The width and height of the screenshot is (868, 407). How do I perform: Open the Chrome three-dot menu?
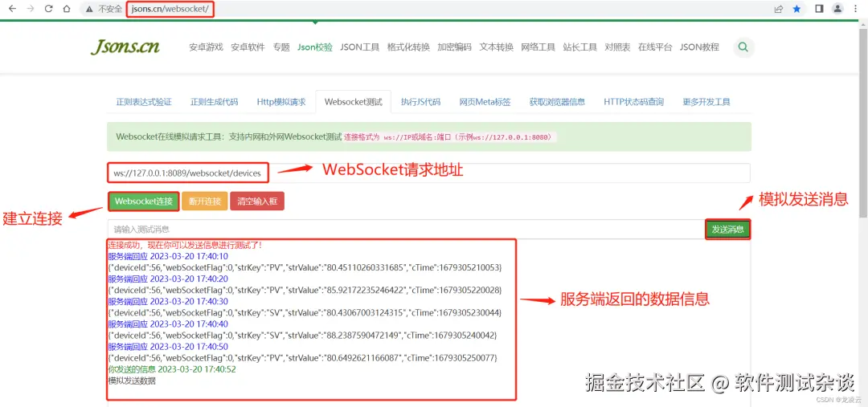point(857,9)
